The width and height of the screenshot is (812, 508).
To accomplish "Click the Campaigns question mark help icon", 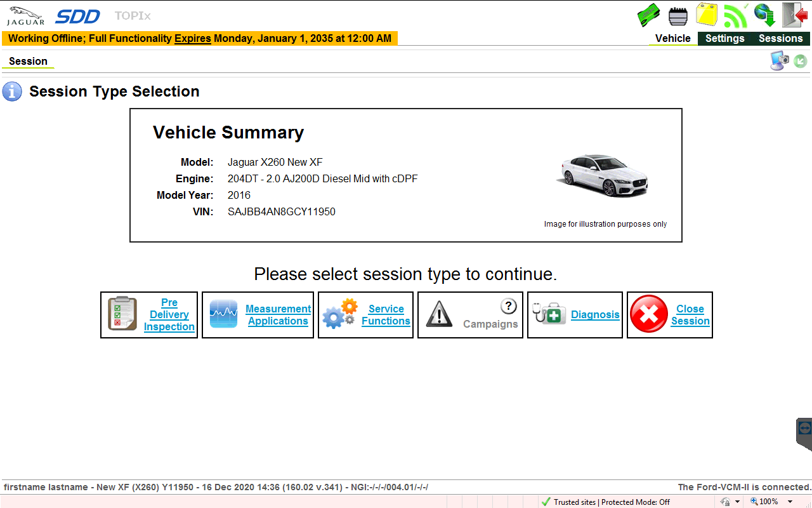I will pos(509,307).
